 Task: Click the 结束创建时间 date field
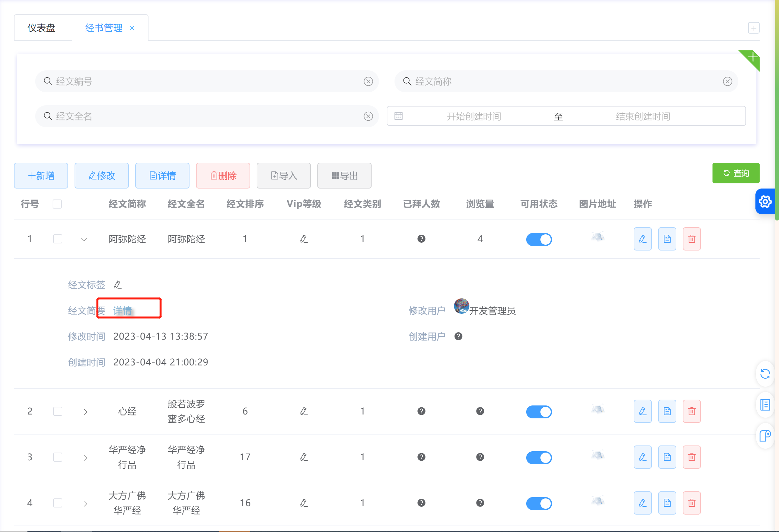click(x=642, y=116)
